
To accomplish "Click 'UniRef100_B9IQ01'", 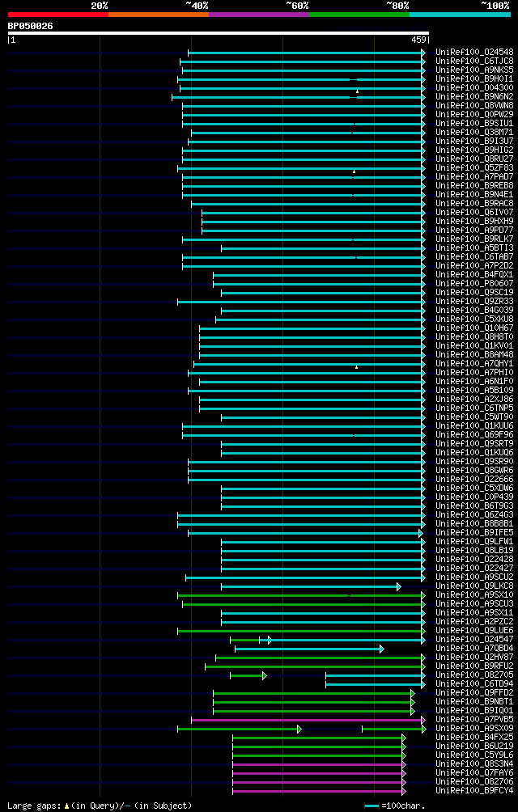I will pyautogui.click(x=474, y=711).
